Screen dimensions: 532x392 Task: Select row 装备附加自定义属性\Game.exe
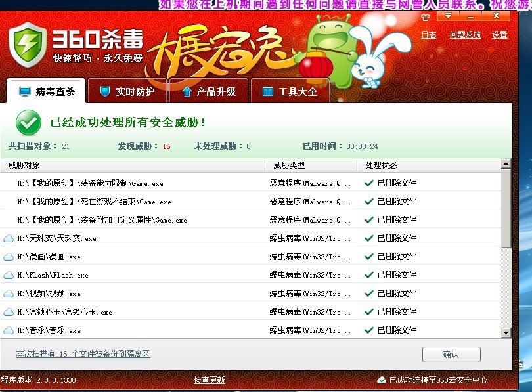251,220
